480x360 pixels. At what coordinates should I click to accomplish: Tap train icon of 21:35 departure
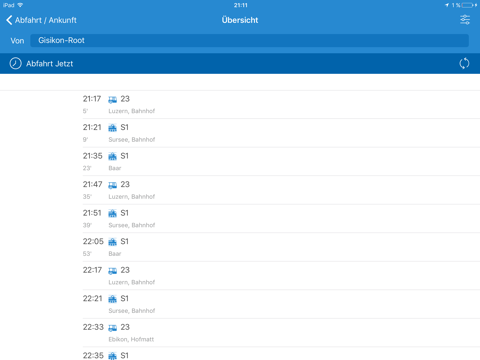pos(113,156)
